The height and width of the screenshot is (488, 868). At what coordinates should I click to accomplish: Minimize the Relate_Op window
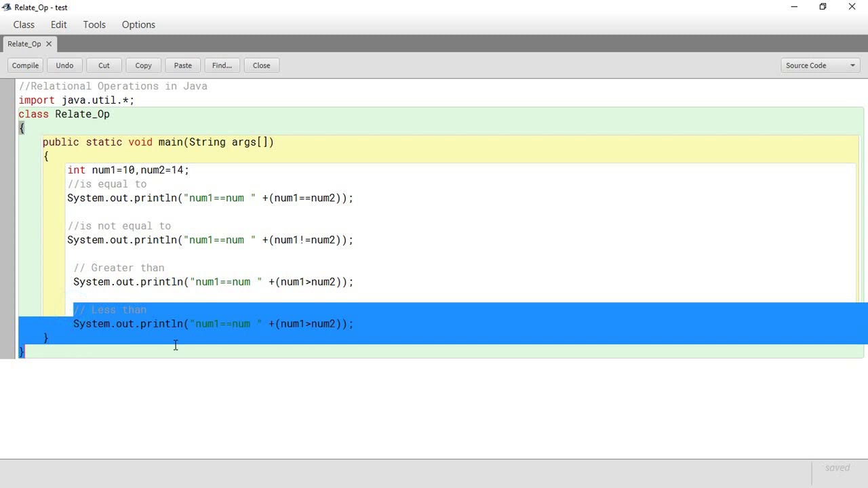(x=794, y=7)
